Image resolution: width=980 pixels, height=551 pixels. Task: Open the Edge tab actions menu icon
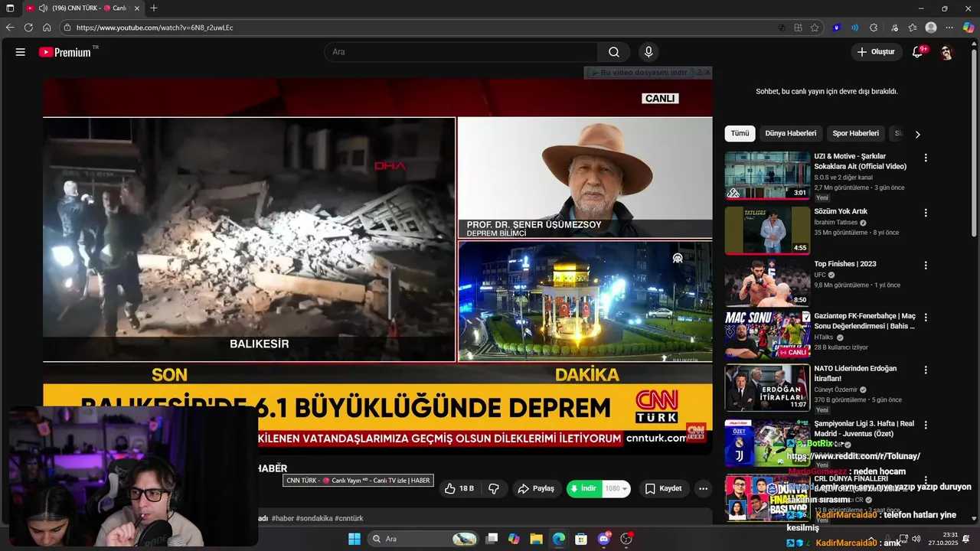coord(10,8)
